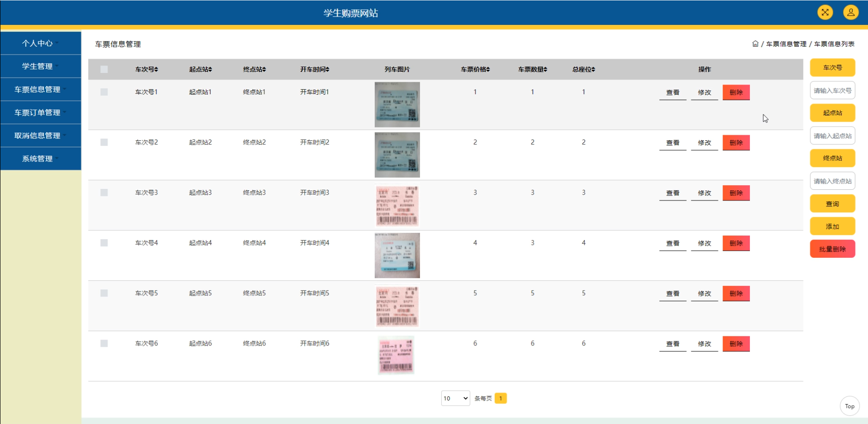Click the yellow 添加 add button
This screenshot has width=868, height=424.
pos(832,226)
